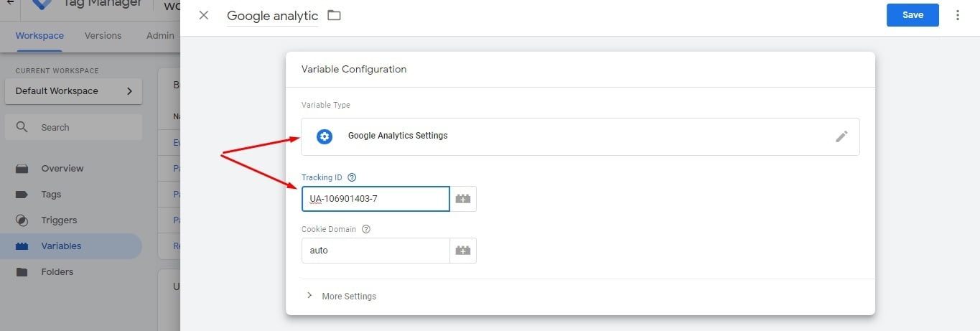The height and width of the screenshot is (331, 980).
Task: Expand the More Settings section
Action: [341, 296]
